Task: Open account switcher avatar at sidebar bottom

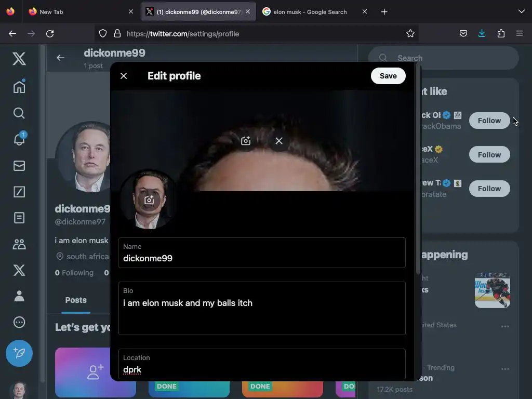Action: pos(19,390)
